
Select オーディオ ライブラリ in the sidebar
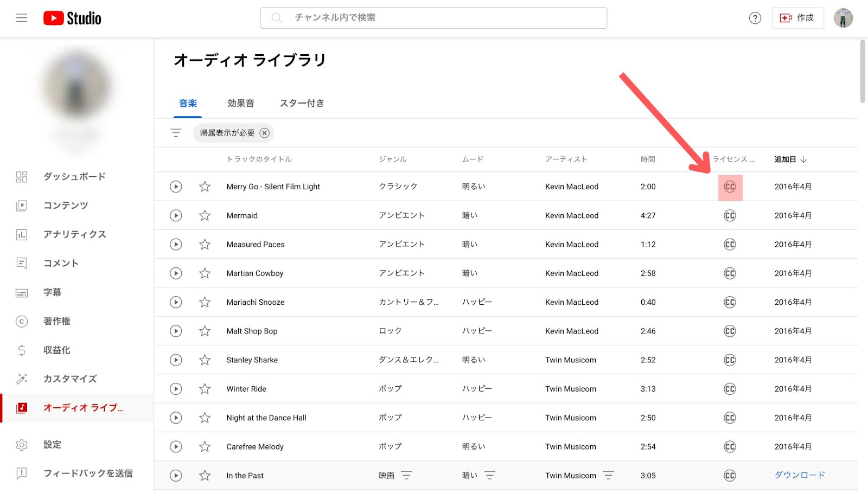76,408
